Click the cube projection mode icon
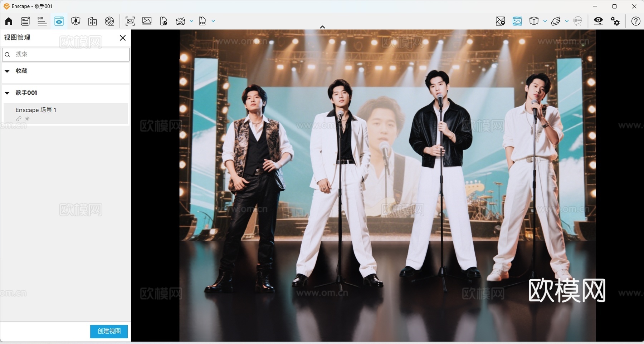The height and width of the screenshot is (344, 644). (534, 21)
